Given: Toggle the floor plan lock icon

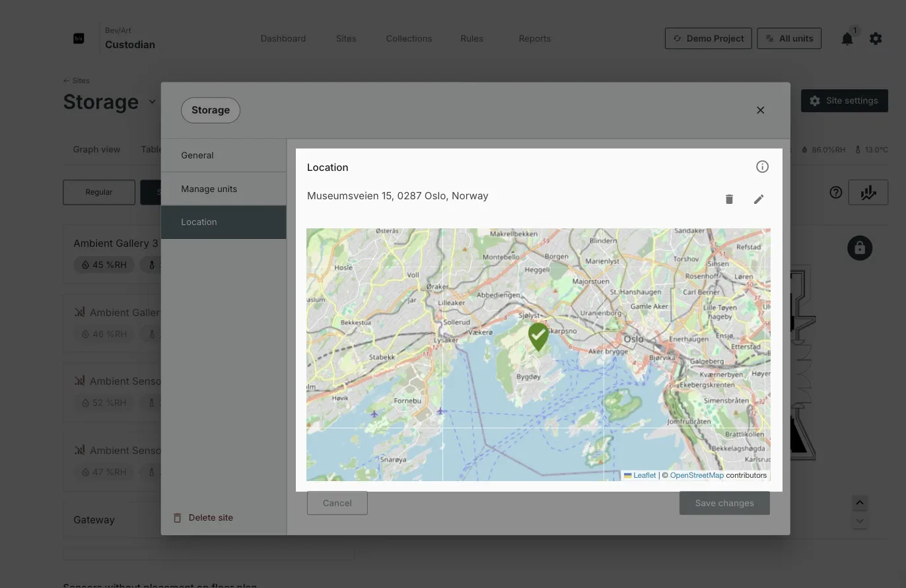Looking at the screenshot, I should tap(860, 248).
